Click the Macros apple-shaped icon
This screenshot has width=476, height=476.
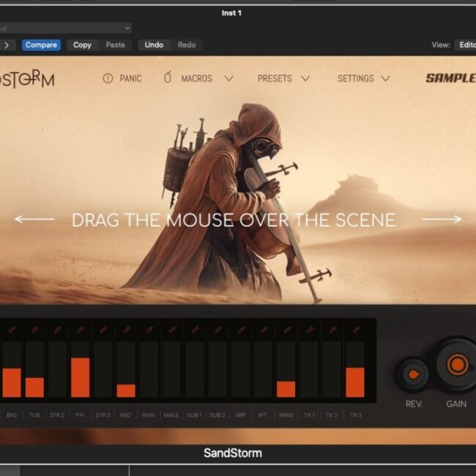(168, 78)
